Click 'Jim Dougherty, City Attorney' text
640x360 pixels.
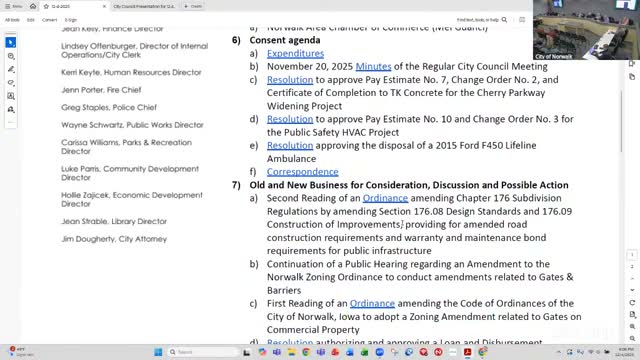[x=114, y=239]
